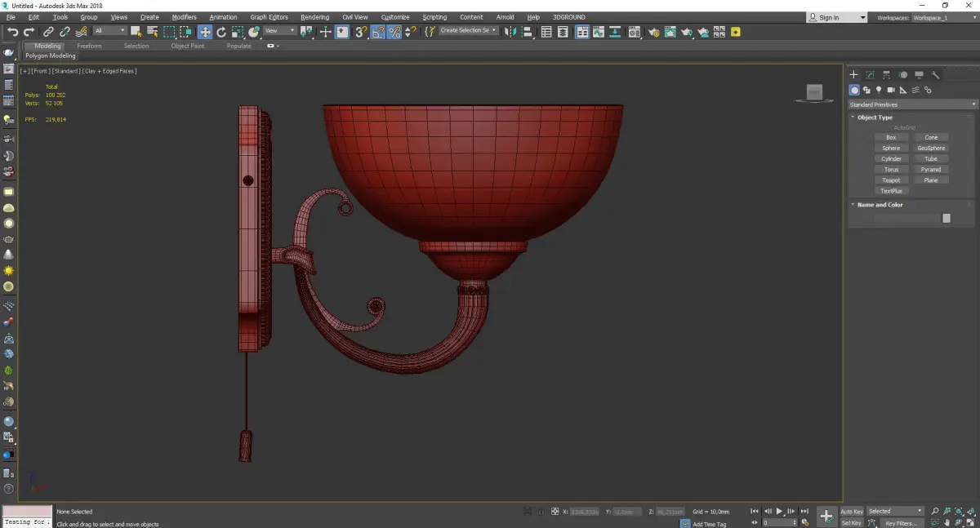Select the Cameras category icon

point(891,90)
